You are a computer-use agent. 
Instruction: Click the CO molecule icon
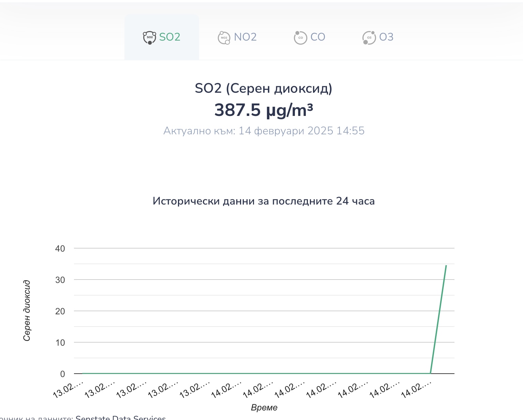pos(300,37)
